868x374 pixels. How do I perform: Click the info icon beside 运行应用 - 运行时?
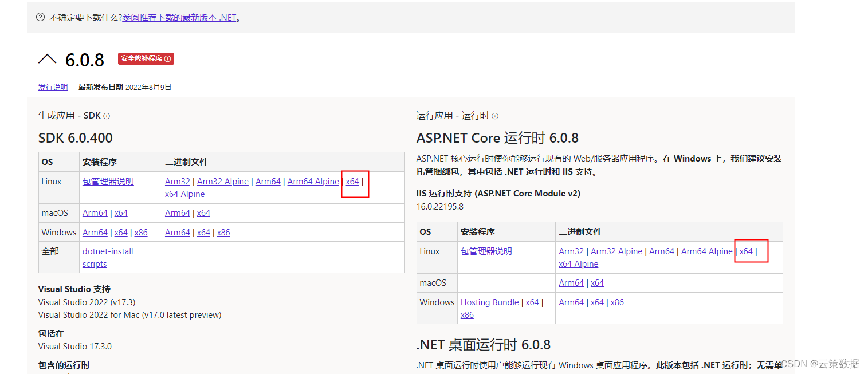[494, 116]
